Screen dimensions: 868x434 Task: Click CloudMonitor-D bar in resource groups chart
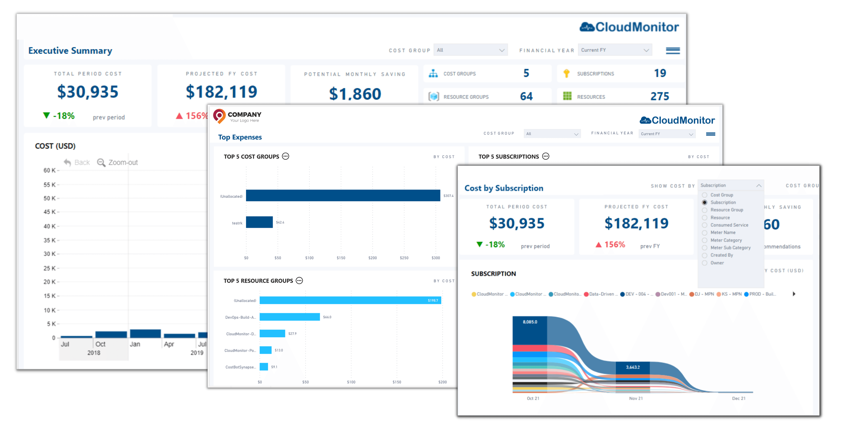point(272,333)
